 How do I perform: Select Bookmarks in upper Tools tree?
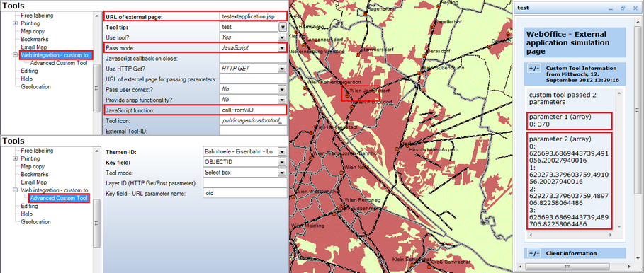(35, 40)
